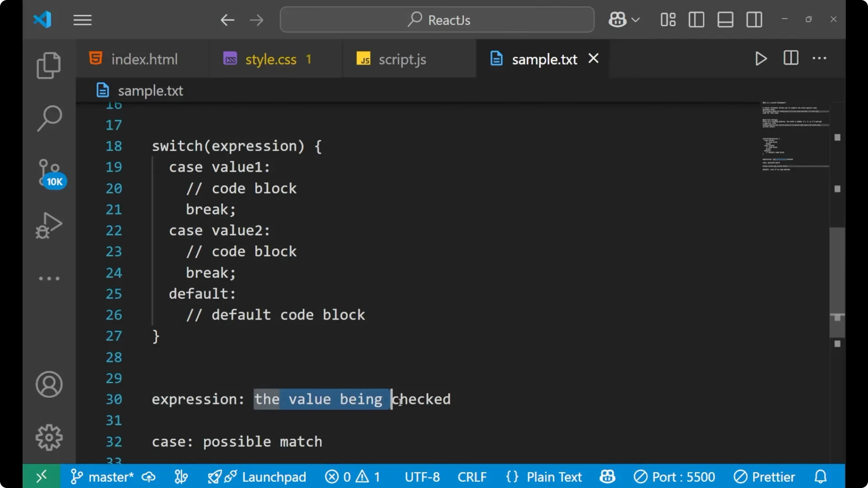Image resolution: width=868 pixels, height=488 pixels.
Task: Open additional views with the ellipsis
Action: pos(49,278)
